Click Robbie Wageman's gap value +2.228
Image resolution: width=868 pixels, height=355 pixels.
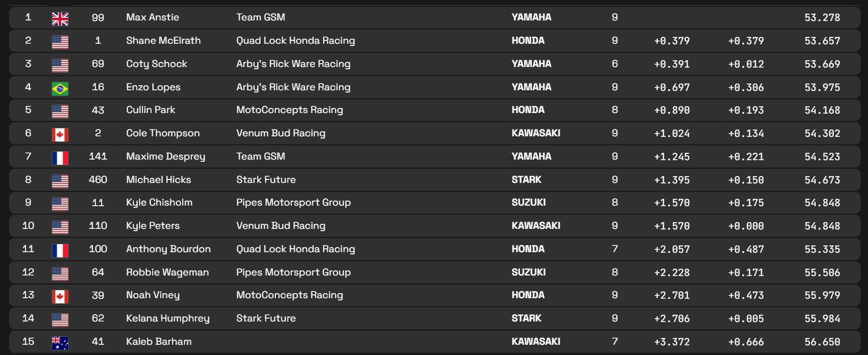point(672,272)
